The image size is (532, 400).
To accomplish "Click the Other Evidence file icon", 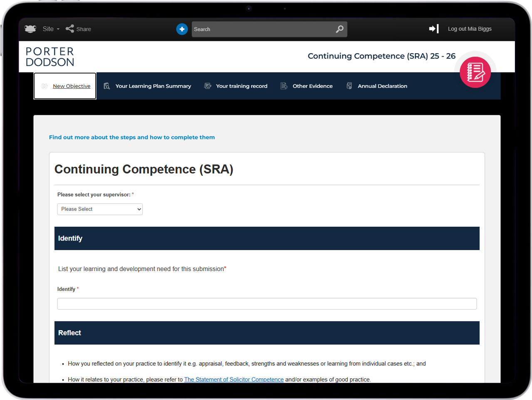I will [284, 86].
